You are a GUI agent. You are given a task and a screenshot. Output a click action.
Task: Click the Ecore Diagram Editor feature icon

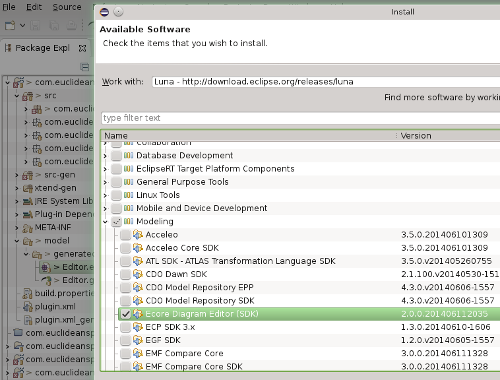138,314
